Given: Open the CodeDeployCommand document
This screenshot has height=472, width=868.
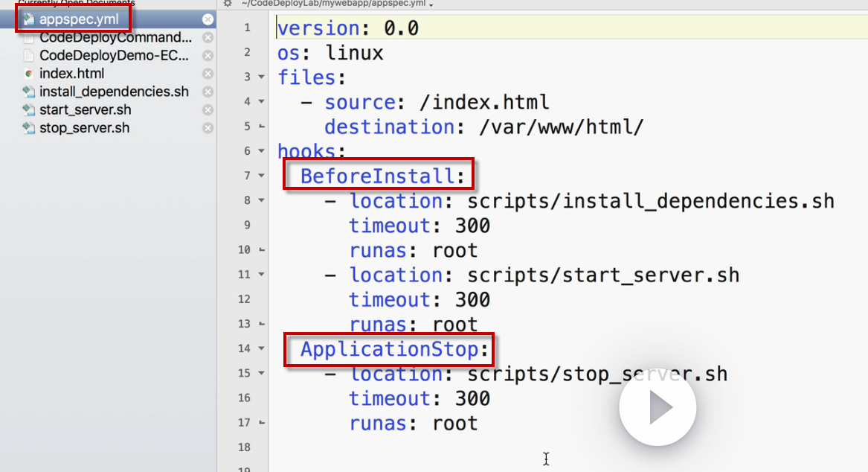Looking at the screenshot, I should pos(115,38).
